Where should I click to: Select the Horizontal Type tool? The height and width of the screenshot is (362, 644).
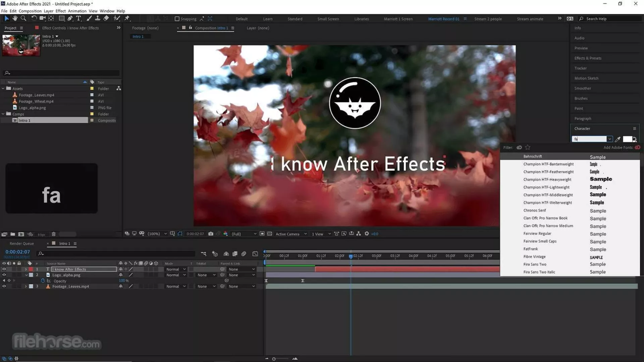[78, 18]
